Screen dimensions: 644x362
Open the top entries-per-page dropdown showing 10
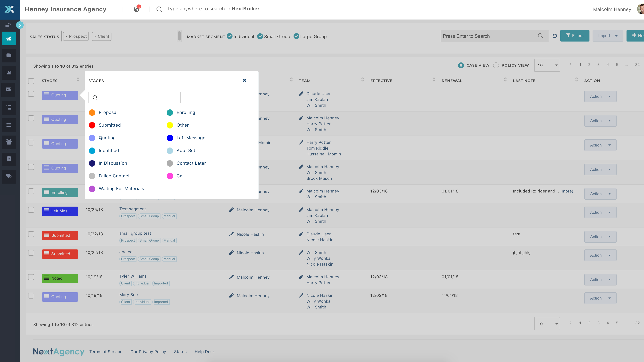[547, 65]
